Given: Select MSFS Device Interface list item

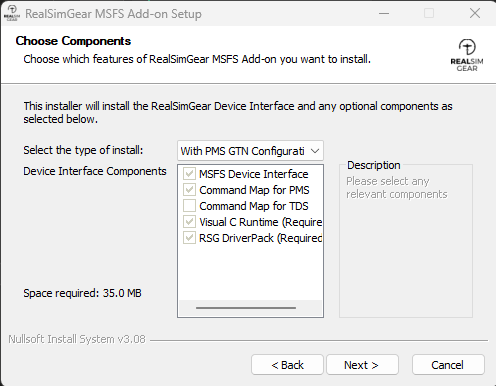Looking at the screenshot, I should [x=254, y=174].
